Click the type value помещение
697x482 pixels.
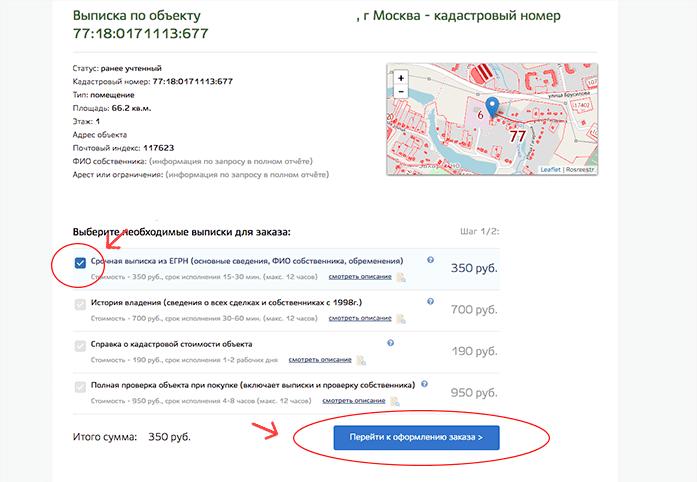[112, 95]
